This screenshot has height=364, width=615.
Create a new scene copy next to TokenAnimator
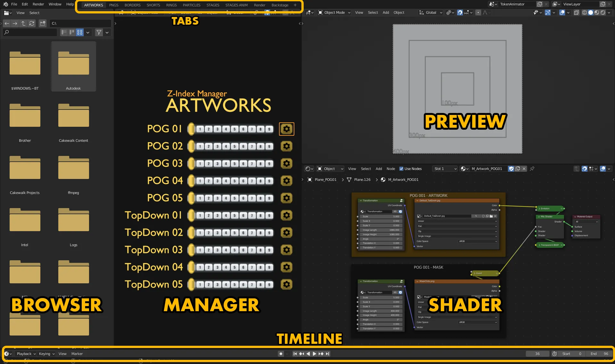[x=540, y=4]
